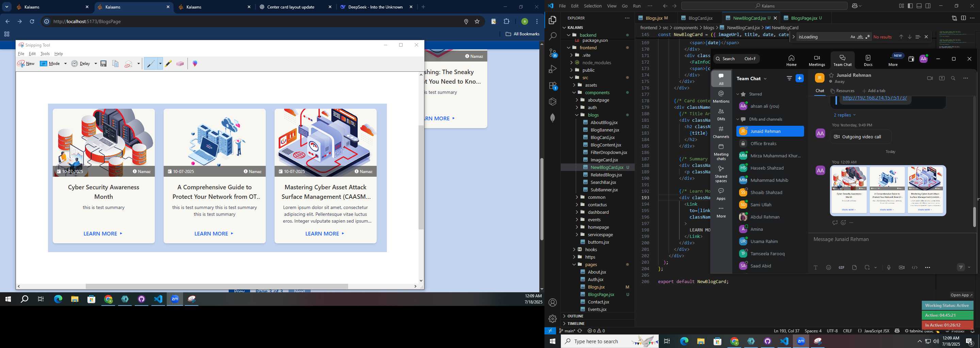Click Snipping Tool vertical scrollbar
The image size is (980, 348).
click(x=421, y=177)
